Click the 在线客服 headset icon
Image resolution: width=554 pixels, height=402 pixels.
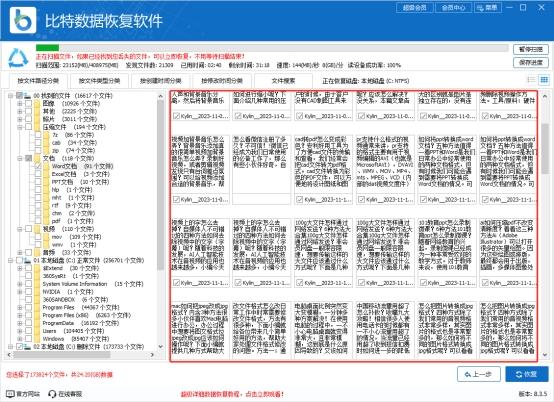[52, 394]
